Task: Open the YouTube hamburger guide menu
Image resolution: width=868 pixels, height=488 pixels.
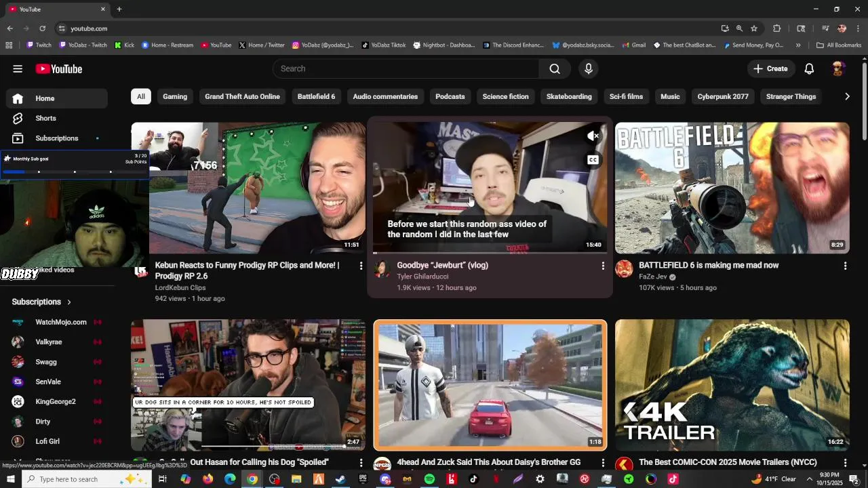Action: (x=18, y=68)
